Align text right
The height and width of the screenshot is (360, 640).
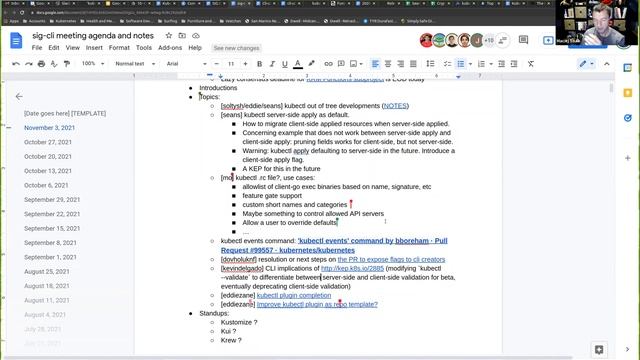(x=400, y=64)
